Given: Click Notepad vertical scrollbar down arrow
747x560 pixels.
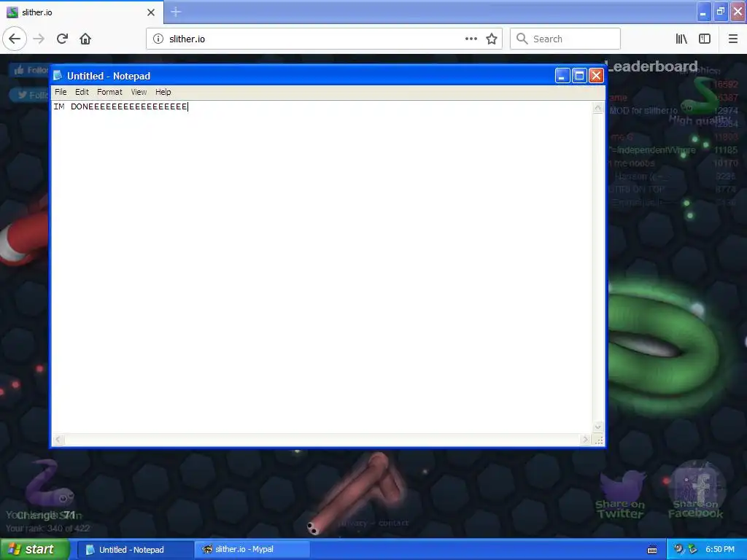Looking at the screenshot, I should [598, 427].
